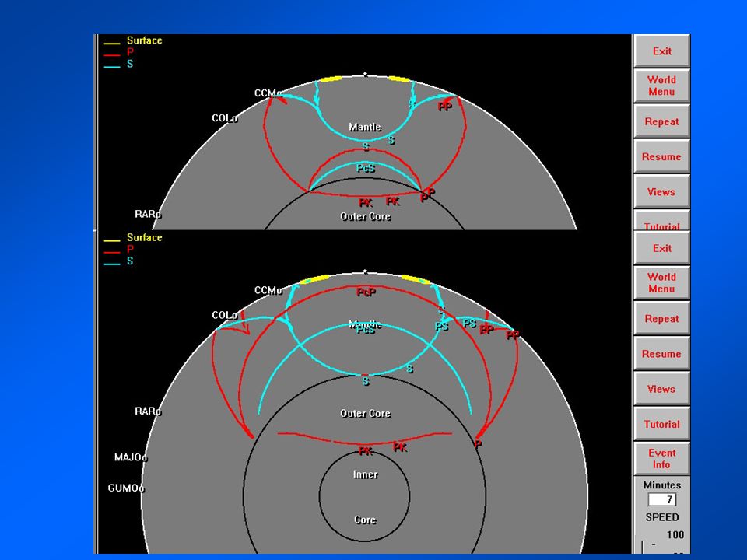The width and height of the screenshot is (747, 560).
Task: Click the Outer Core label in upper diagram
Action: click(x=366, y=216)
